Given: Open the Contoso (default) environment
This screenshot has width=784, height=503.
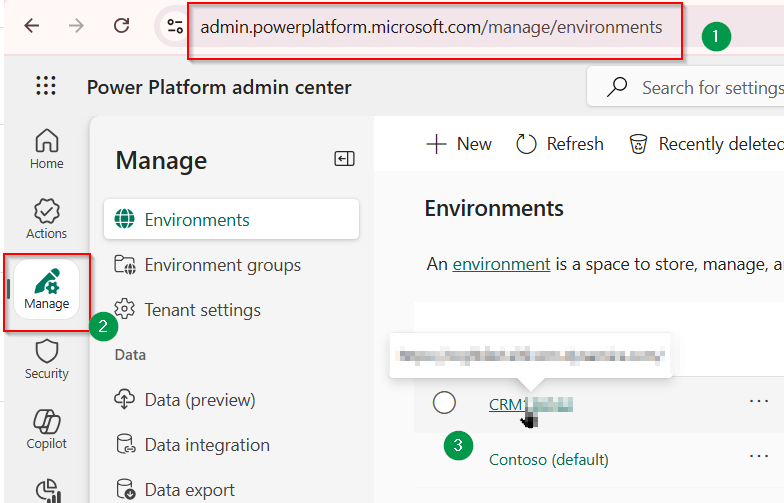Looking at the screenshot, I should pos(548,460).
